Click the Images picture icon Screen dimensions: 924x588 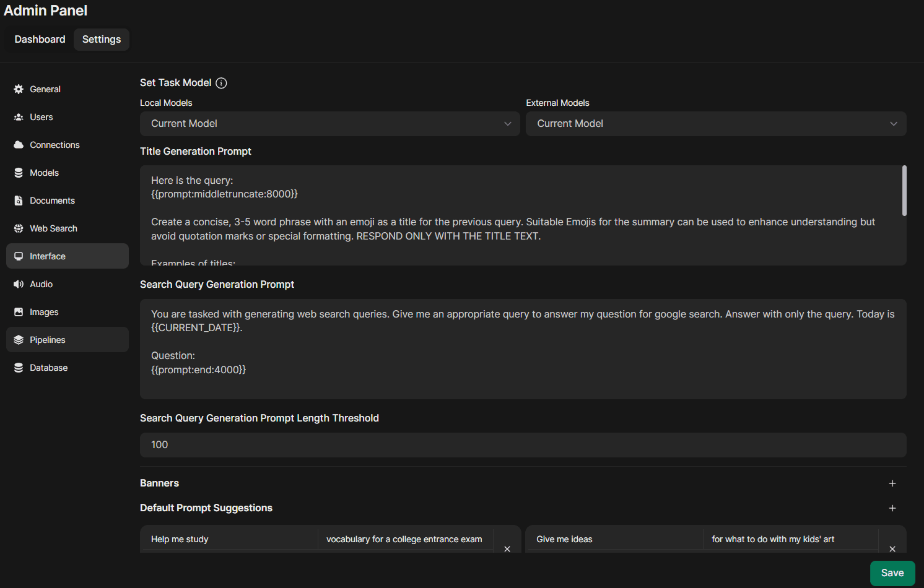(19, 311)
